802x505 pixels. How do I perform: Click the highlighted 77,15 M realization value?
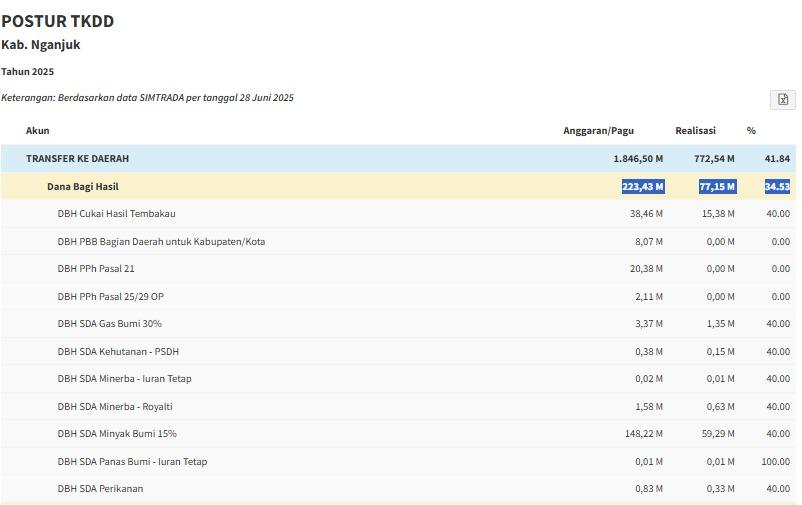coord(717,187)
